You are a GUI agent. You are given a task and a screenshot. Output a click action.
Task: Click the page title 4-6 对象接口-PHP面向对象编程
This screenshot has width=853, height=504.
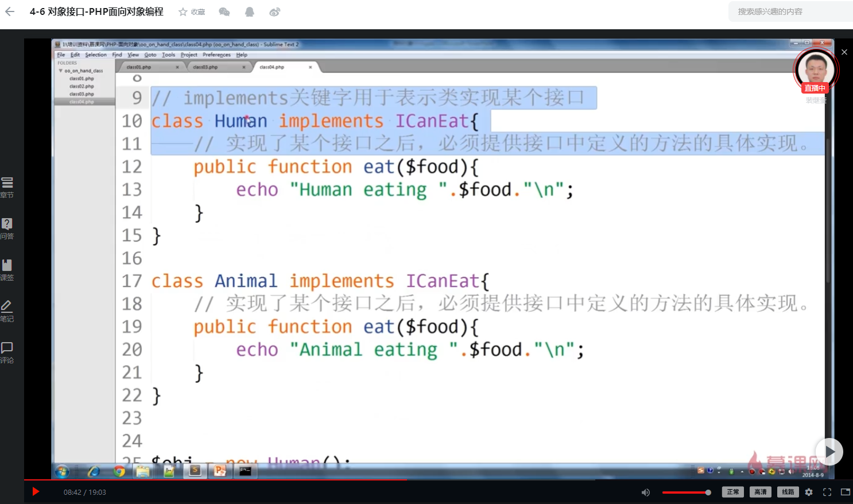pos(96,11)
